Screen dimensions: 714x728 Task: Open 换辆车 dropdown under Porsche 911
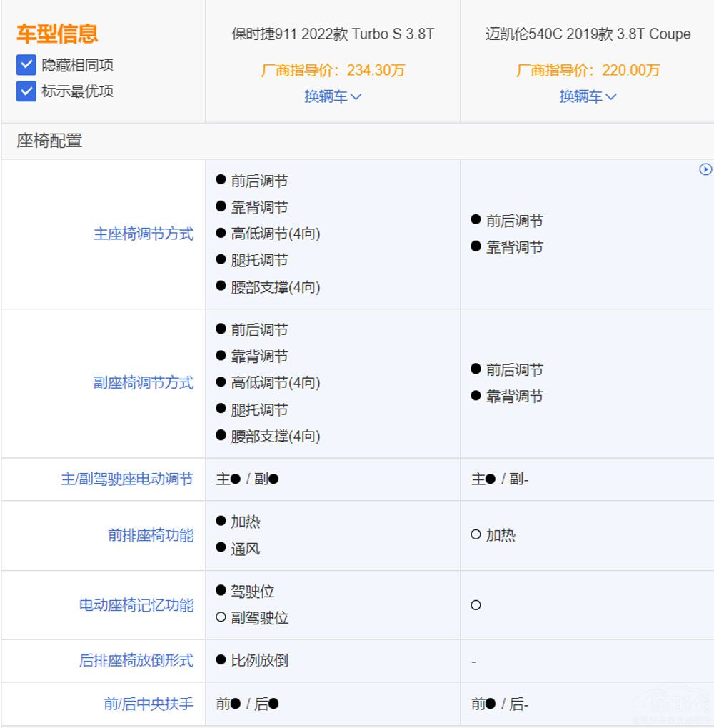[x=333, y=96]
